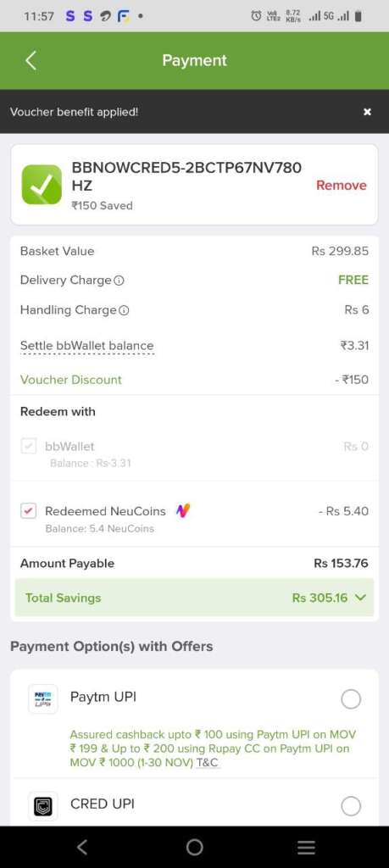389x868 pixels.
Task: Open Android recent apps menu button
Action: [306, 847]
